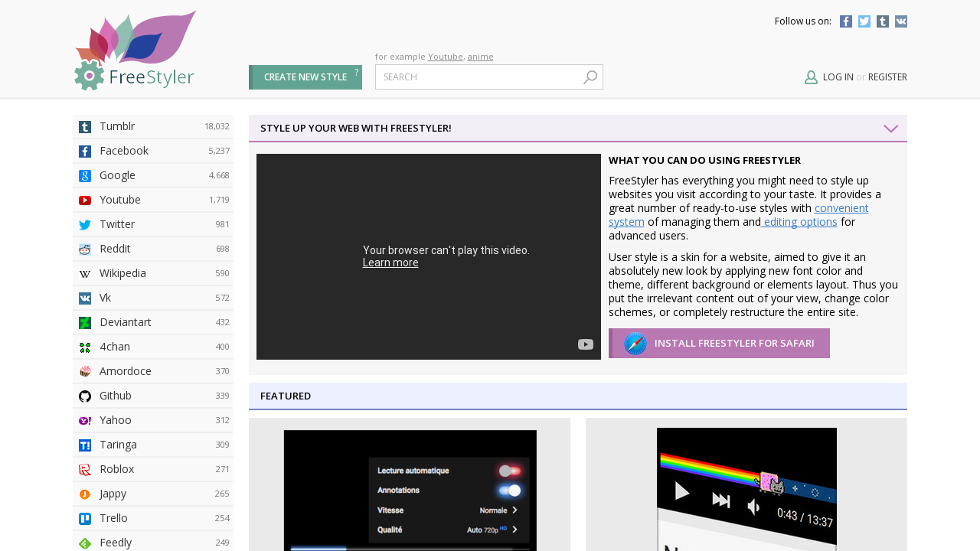This screenshot has height=551, width=980.
Task: Click the 309 count next to Taringa
Action: pyautogui.click(x=222, y=445)
